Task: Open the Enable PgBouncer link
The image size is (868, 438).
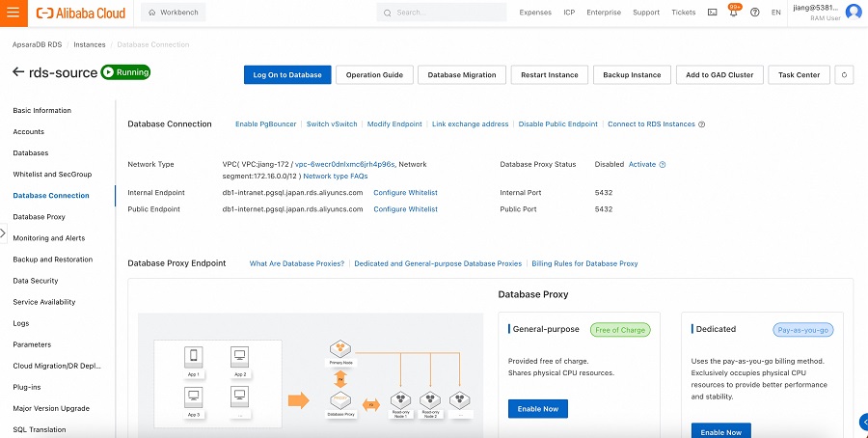Action: point(266,124)
